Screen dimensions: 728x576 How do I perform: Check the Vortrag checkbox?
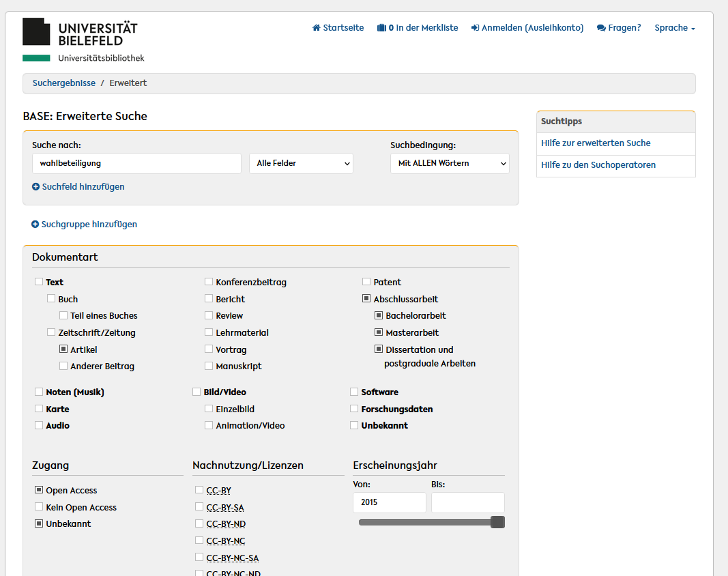coord(209,348)
